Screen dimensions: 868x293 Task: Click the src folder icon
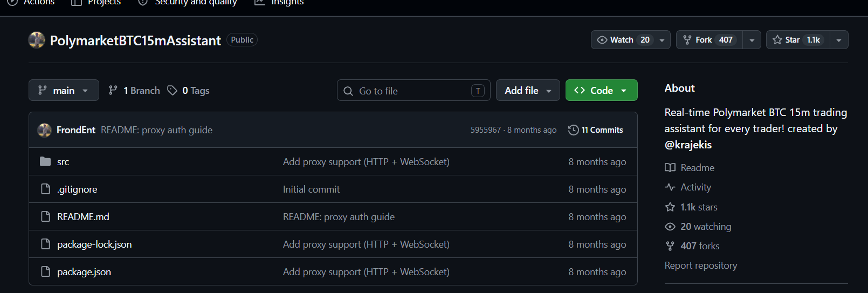45,161
